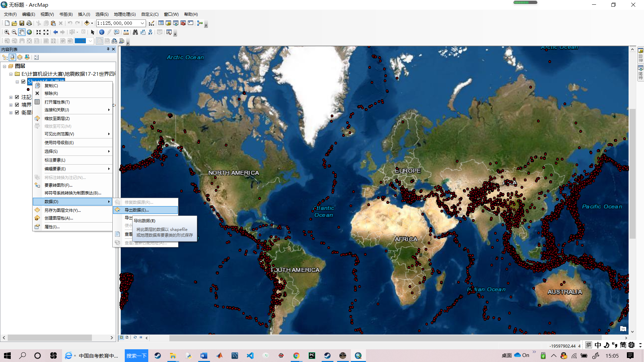Launch the ArcToolbox window
Image resolution: width=644 pixels, height=362 pixels.
coord(183,23)
